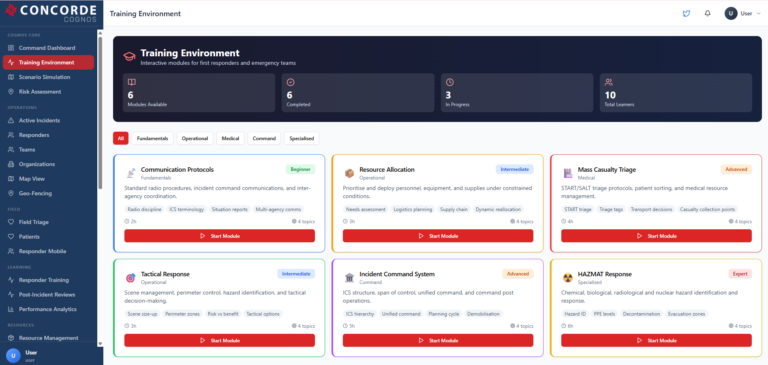The image size is (768, 365).
Task: Click the Modules Available stat card
Action: 199,93
